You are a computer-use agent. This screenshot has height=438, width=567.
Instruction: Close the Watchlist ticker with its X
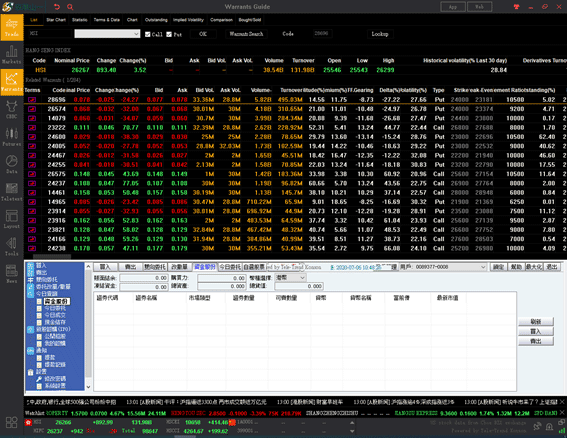(x=562, y=412)
